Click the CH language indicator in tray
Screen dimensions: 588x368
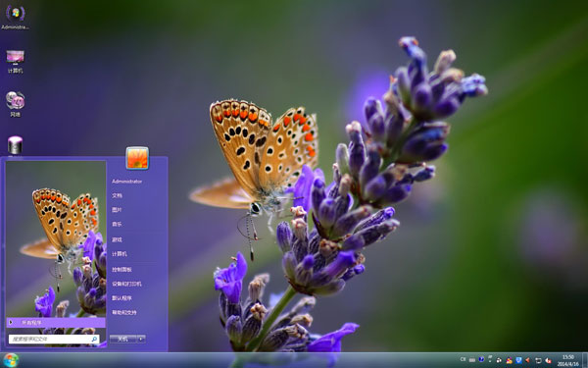(x=463, y=359)
